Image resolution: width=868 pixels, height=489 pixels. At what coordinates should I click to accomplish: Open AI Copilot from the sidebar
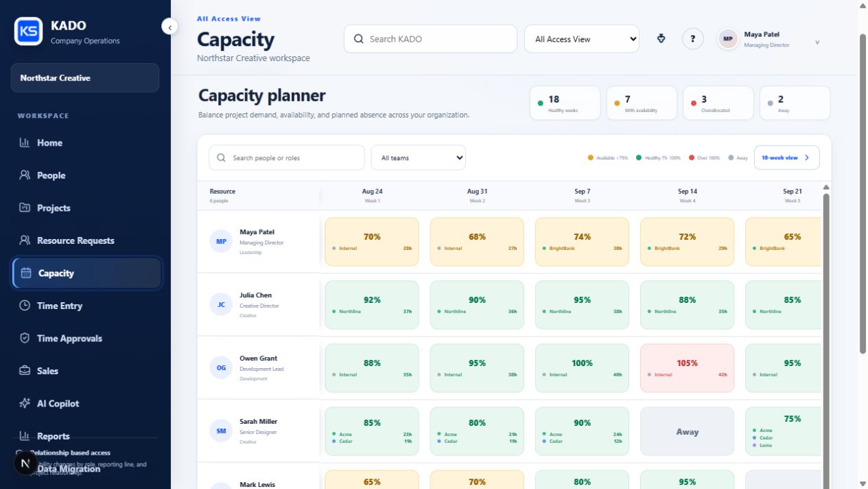(85, 403)
